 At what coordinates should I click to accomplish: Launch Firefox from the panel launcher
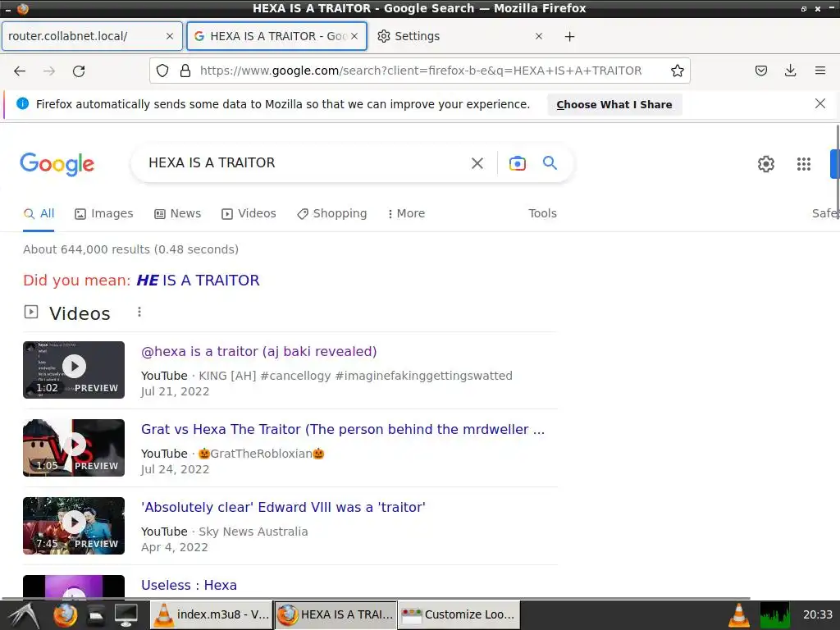click(65, 615)
